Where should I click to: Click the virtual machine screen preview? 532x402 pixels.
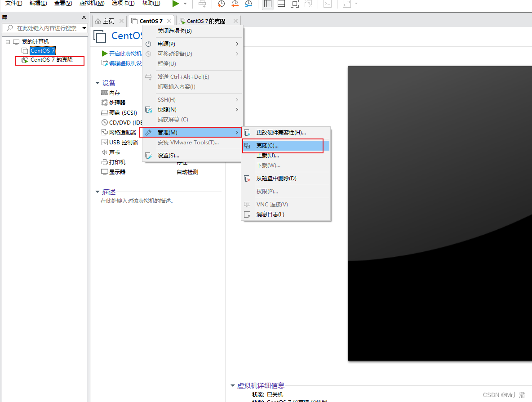coord(440,213)
